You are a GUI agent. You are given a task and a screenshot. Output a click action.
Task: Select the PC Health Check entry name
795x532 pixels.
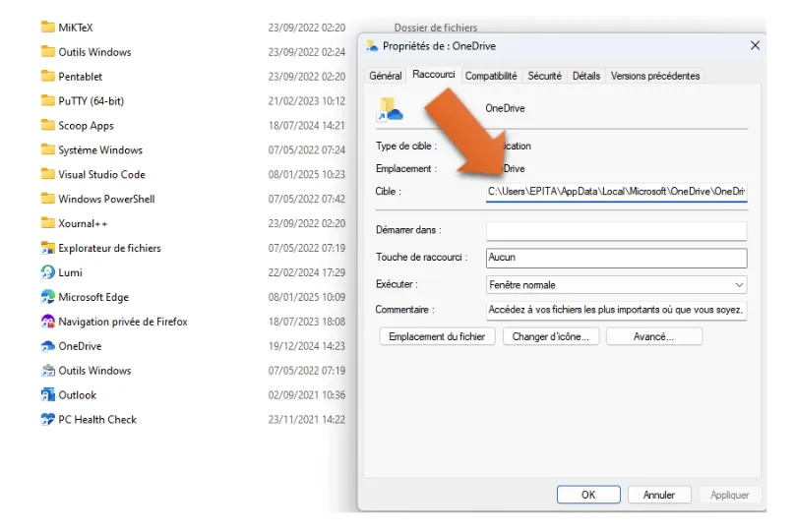tap(97, 420)
